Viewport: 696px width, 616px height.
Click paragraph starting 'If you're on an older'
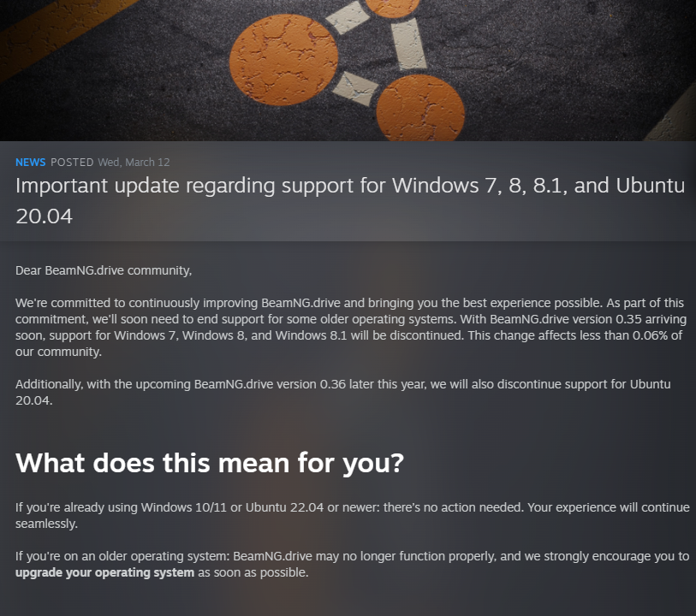(352, 564)
